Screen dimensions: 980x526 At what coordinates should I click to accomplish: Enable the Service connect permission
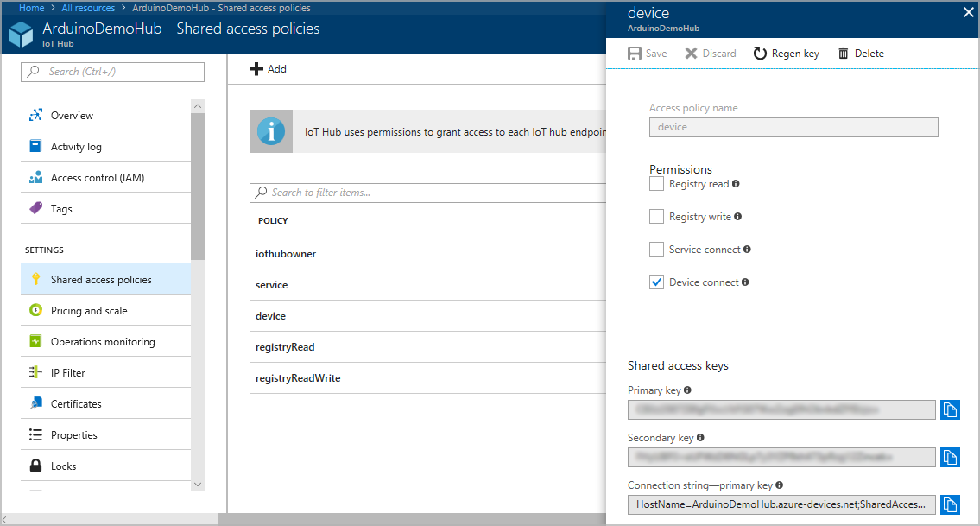pos(656,249)
